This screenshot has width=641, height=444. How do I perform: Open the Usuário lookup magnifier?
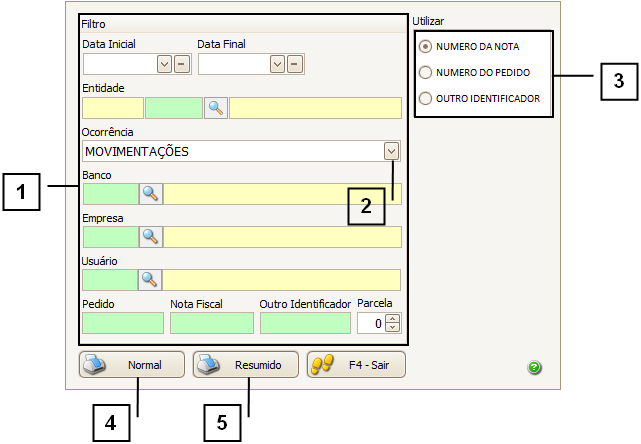150,280
